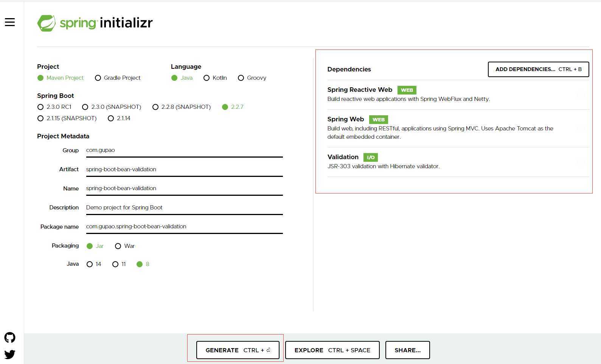This screenshot has height=364, width=601.
Task: Select Spring Boot 2.2.7
Action: point(233,107)
